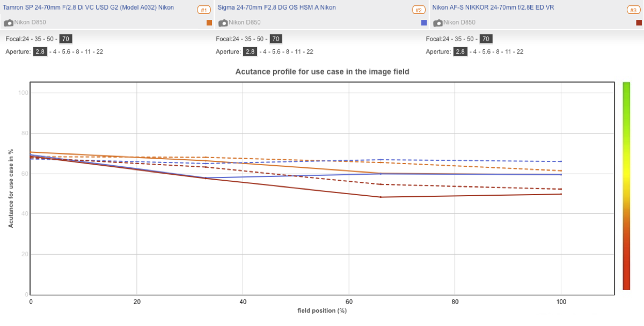The height and width of the screenshot is (326, 644).
Task: Click the Nikon D850 label under Sigma
Action: [245, 23]
